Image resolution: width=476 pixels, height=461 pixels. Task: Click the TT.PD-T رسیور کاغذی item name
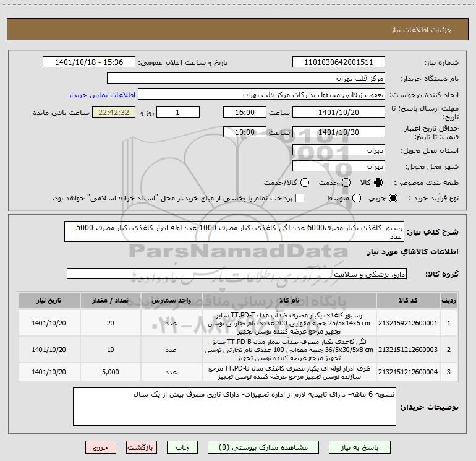coord(289,323)
